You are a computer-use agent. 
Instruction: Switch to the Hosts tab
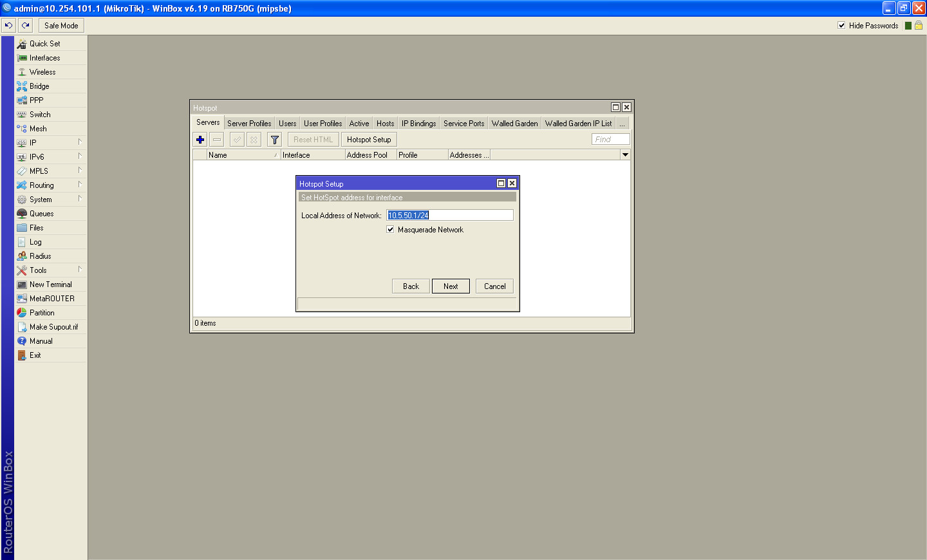coord(386,124)
